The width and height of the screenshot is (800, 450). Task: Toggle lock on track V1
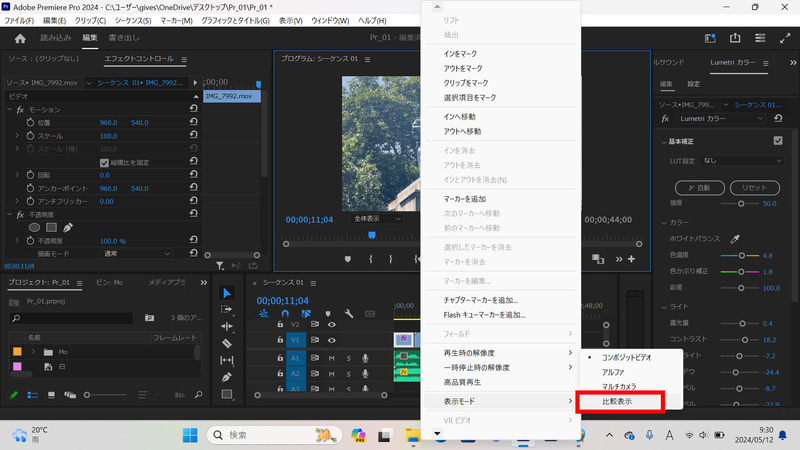(x=280, y=340)
